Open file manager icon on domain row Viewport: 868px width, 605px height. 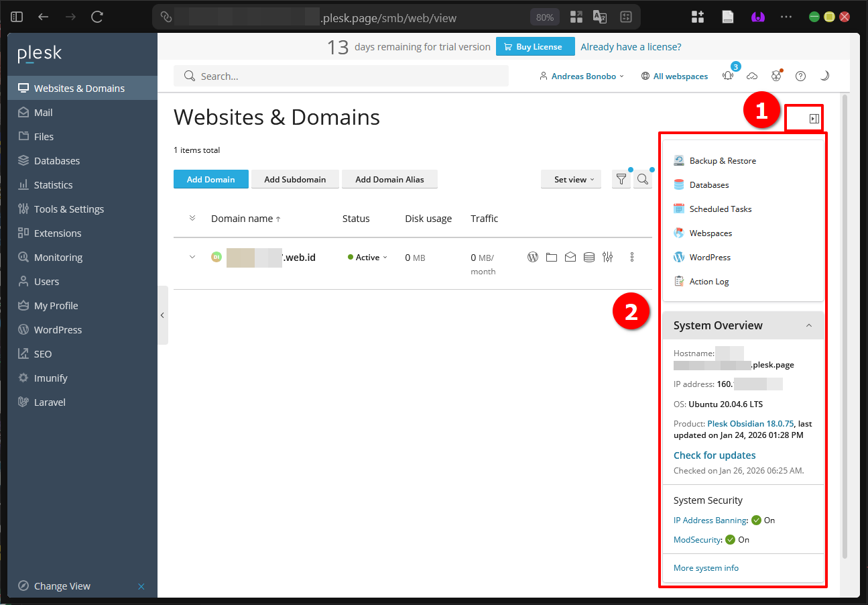551,257
